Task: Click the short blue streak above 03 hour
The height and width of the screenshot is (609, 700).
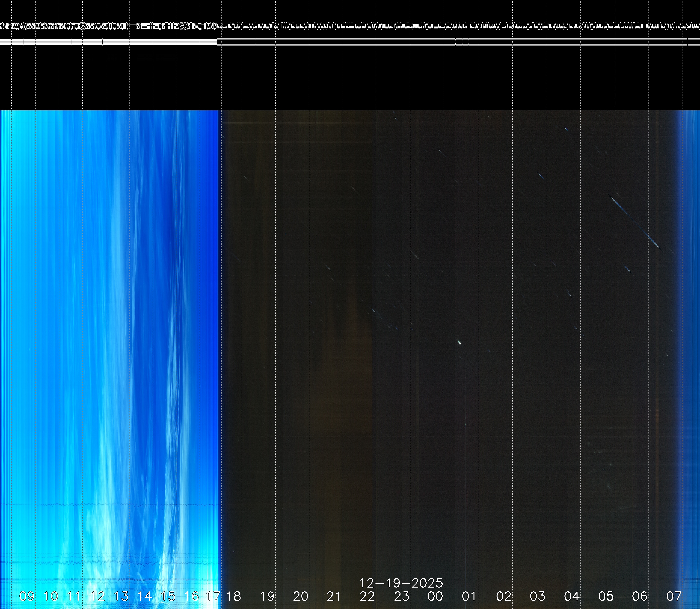Action: 540,175
